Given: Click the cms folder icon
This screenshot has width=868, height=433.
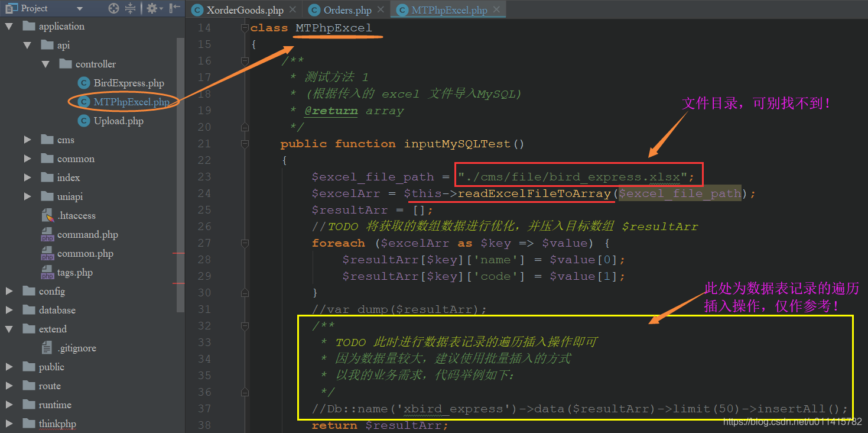Looking at the screenshot, I should (x=47, y=140).
